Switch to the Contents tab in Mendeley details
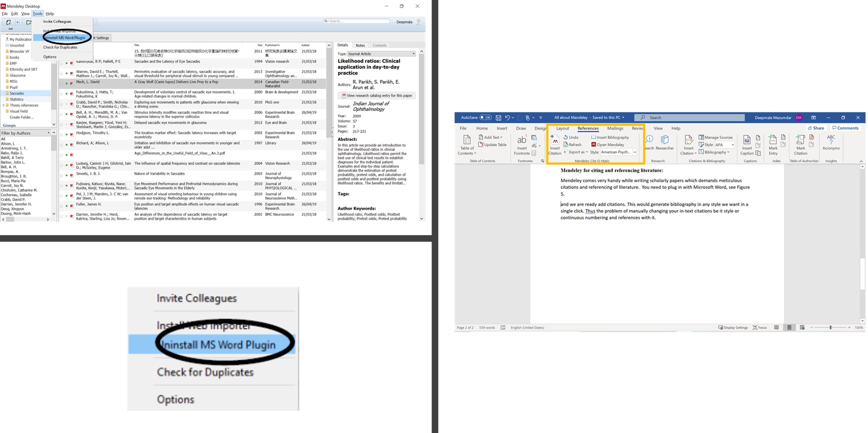The width and height of the screenshot is (868, 433). [379, 45]
